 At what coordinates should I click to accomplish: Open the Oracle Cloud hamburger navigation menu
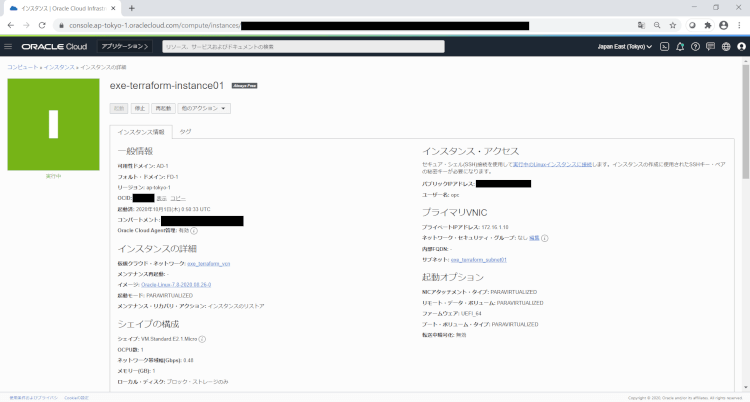pyautogui.click(x=8, y=46)
